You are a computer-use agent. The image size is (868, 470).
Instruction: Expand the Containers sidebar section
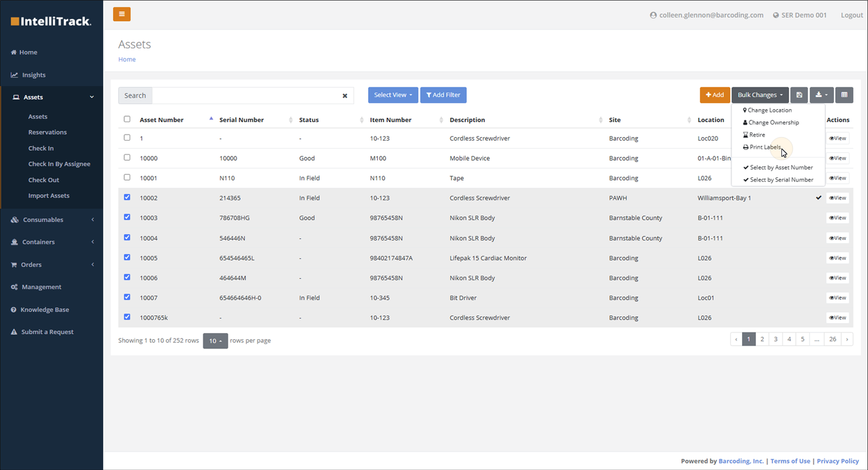pos(52,242)
